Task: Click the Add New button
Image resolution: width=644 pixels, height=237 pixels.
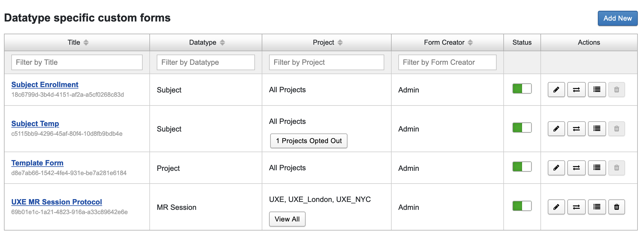Action: click(x=617, y=18)
